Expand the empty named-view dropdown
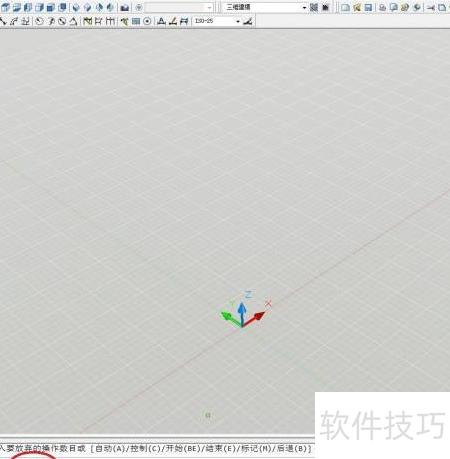The height and width of the screenshot is (459, 450). point(179,7)
